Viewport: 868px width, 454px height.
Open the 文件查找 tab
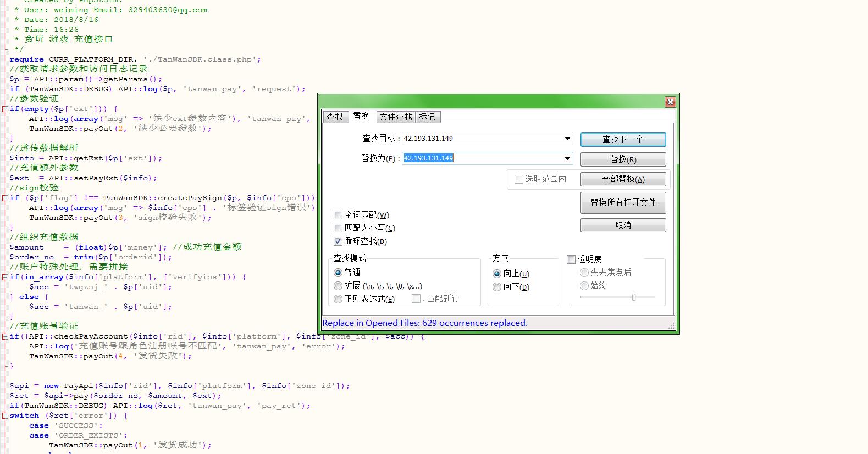tap(395, 117)
